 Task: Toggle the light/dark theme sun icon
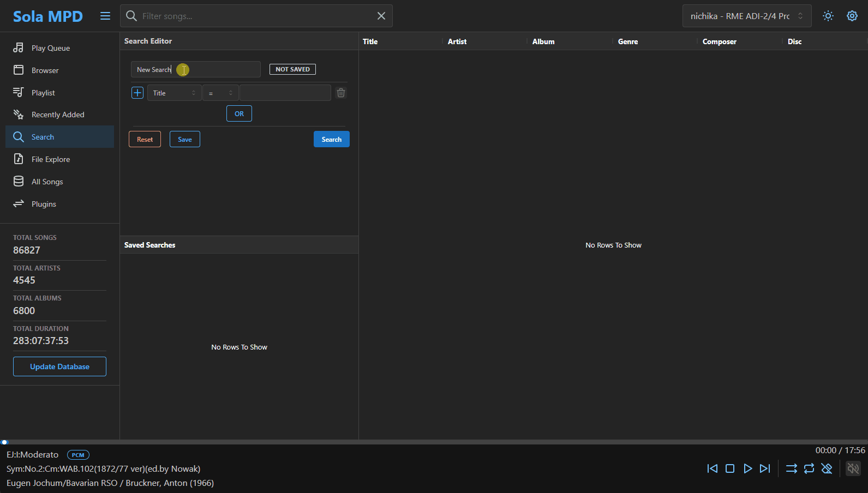(x=828, y=16)
